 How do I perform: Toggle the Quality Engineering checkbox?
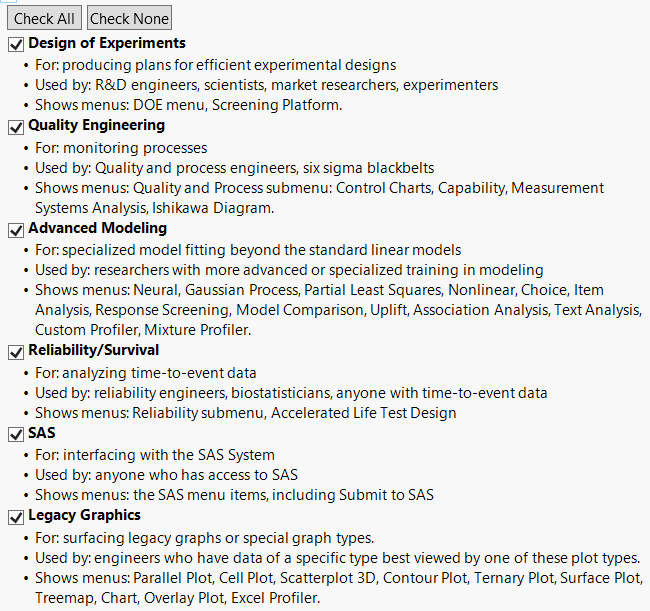(x=16, y=127)
